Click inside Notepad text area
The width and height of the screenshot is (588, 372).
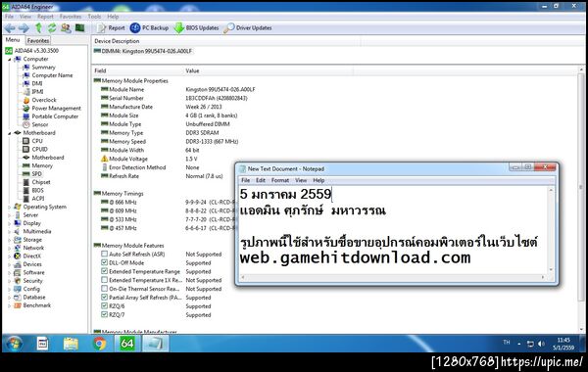[x=393, y=230]
